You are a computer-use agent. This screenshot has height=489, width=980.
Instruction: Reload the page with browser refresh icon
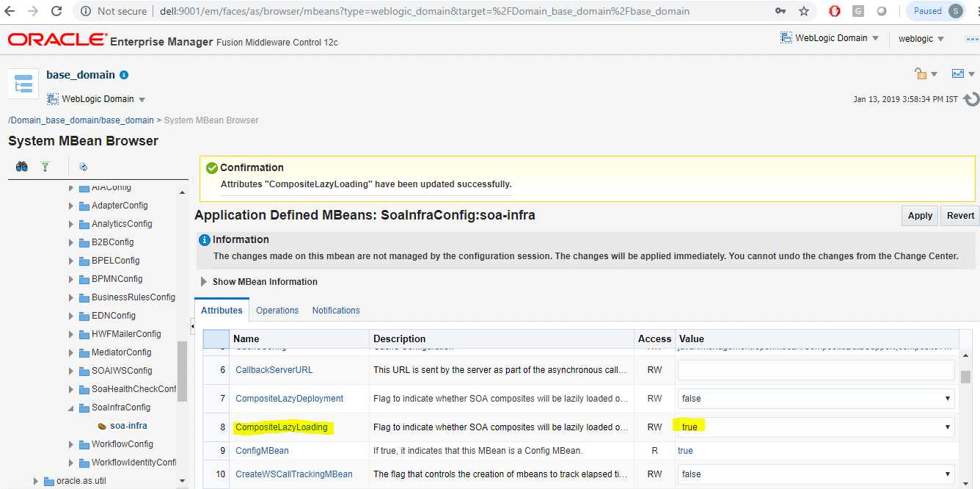tap(58, 11)
